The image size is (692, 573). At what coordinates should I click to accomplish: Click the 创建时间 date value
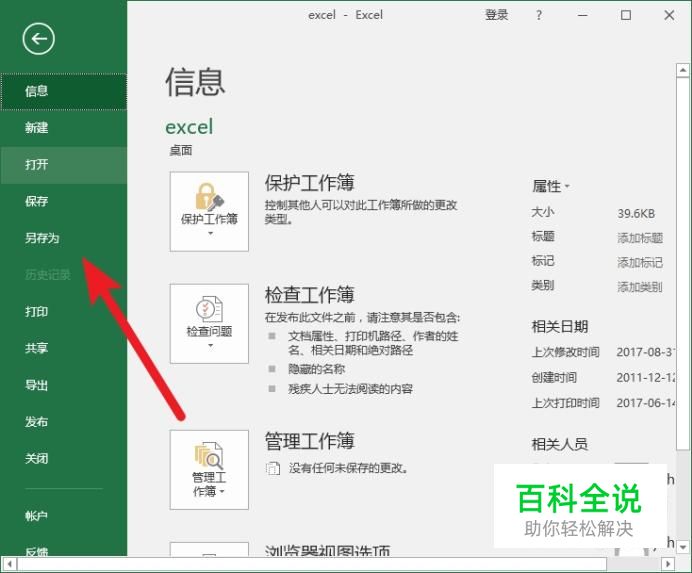(x=646, y=378)
